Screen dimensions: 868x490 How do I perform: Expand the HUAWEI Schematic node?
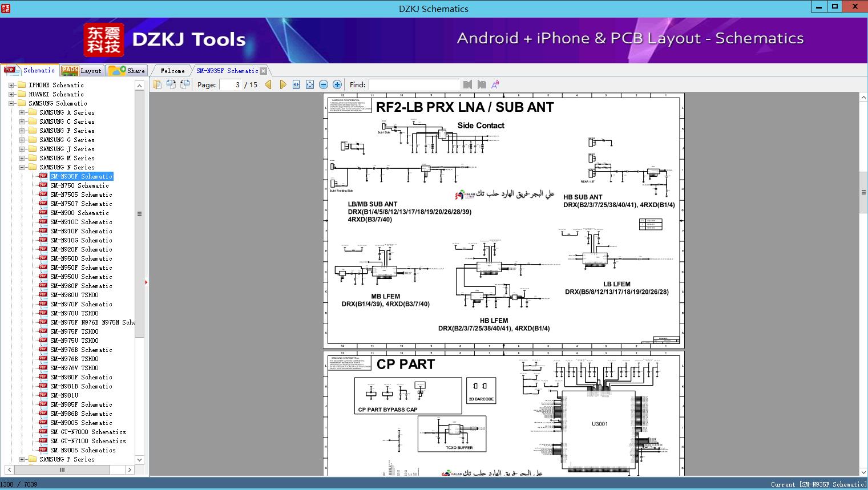coord(11,94)
